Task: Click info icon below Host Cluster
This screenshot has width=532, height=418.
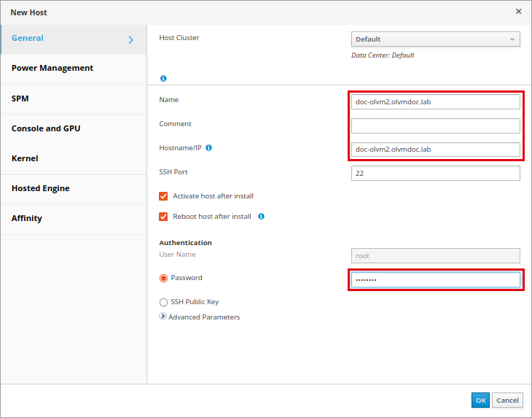Action: coord(163,79)
